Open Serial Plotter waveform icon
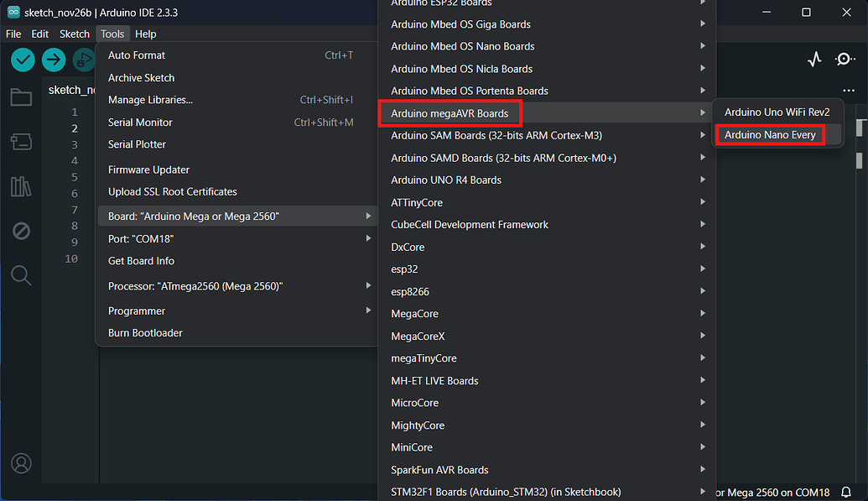 point(814,60)
